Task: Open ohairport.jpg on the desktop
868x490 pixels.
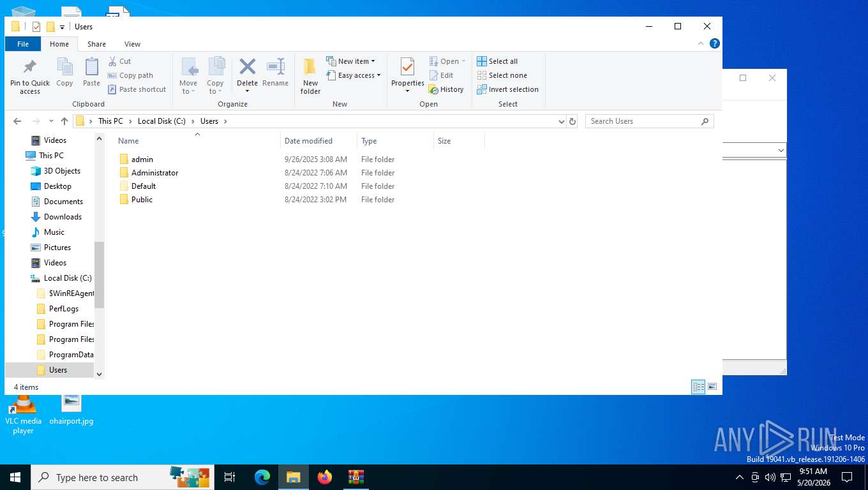Action: pos(71,409)
